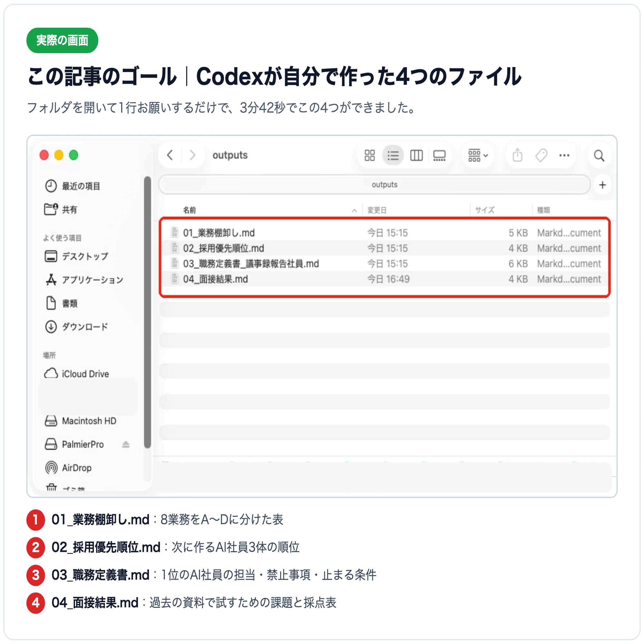Viewport: 644px width, 644px height.
Task: Open Macintosh HD in the sidebar
Action: point(80,421)
